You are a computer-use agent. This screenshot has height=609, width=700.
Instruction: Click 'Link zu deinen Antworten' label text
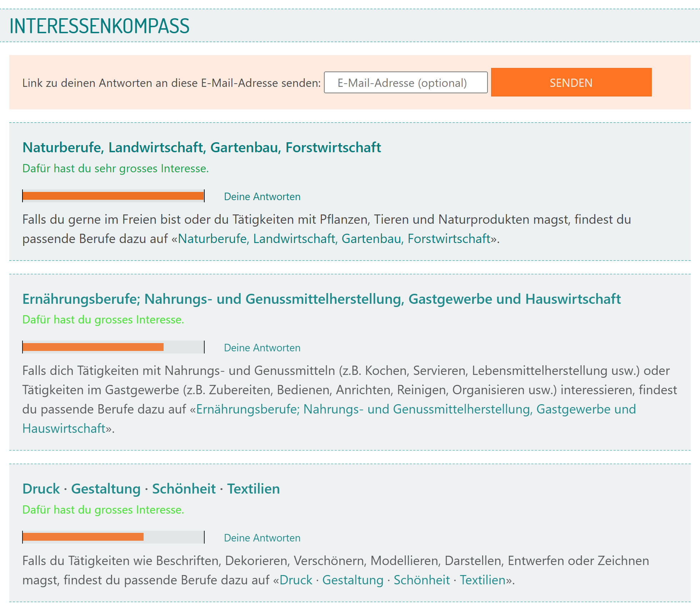(171, 83)
